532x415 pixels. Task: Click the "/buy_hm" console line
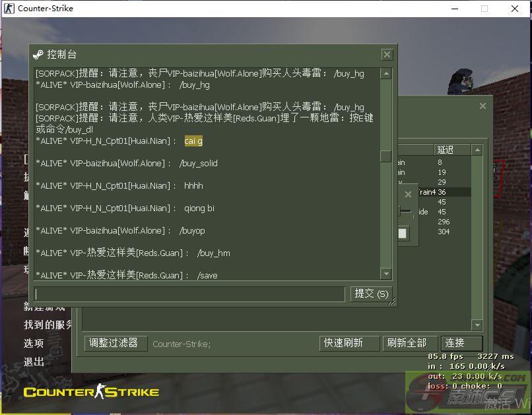coord(213,253)
